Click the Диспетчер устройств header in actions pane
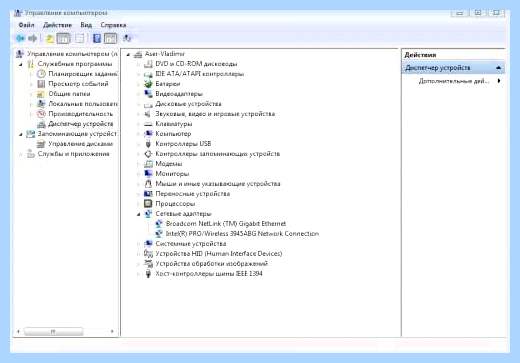 click(453, 68)
